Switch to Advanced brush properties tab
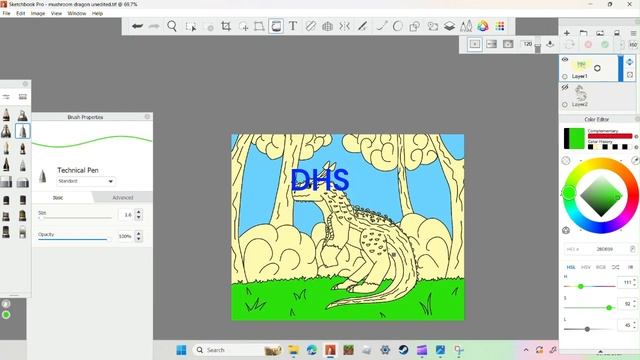 click(122, 198)
